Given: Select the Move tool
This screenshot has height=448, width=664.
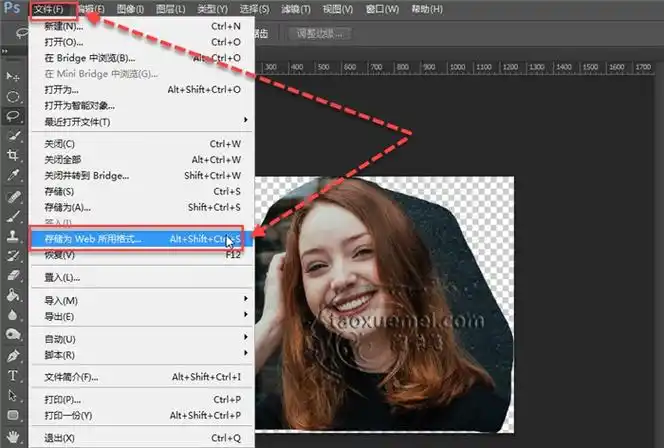Looking at the screenshot, I should (x=14, y=77).
